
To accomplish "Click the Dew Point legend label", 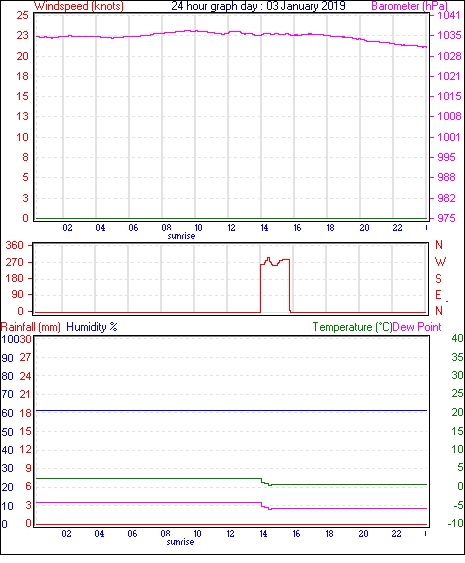I will coord(417,327).
